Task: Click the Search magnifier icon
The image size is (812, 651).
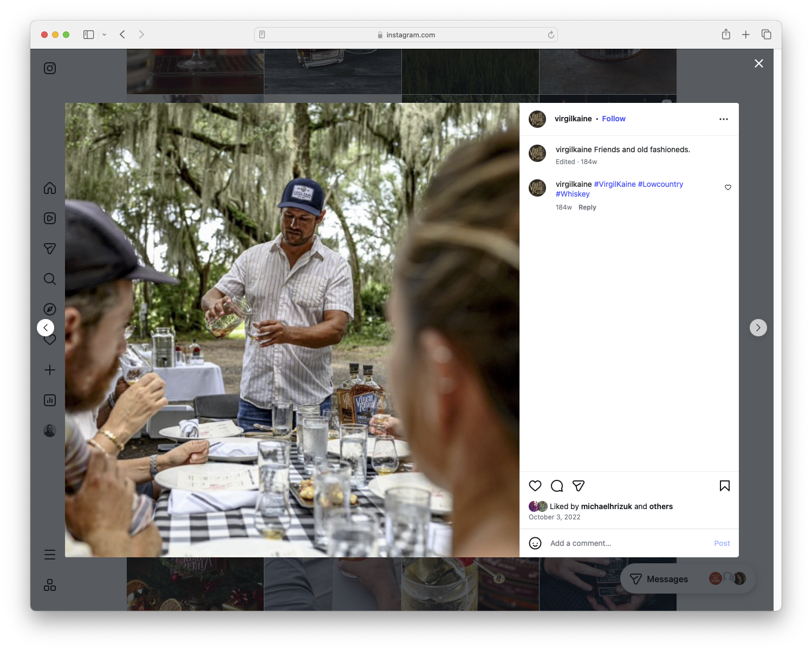Action: pos(49,279)
